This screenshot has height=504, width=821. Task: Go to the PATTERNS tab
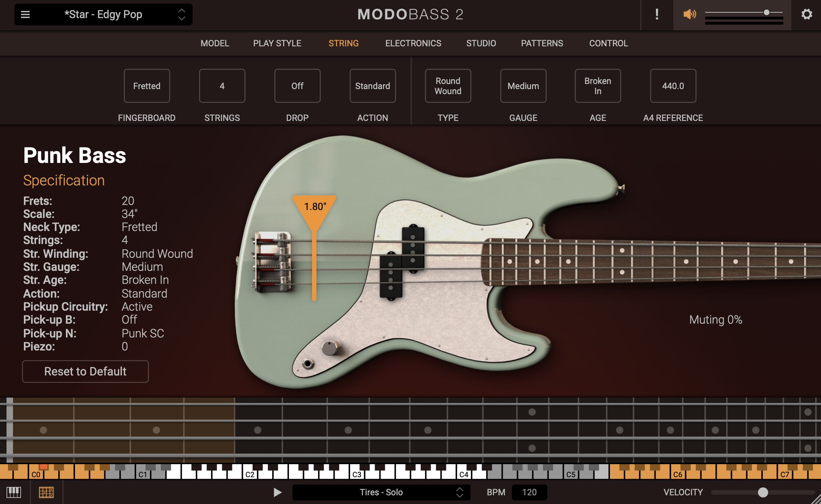point(542,43)
